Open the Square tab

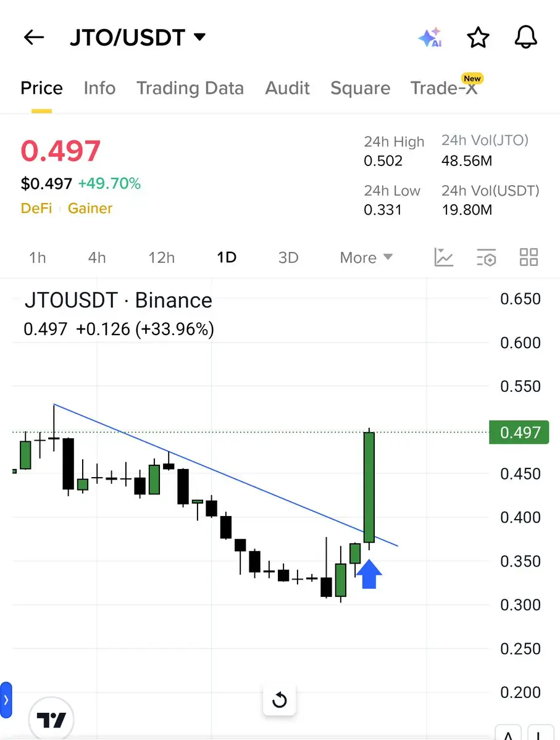click(361, 88)
